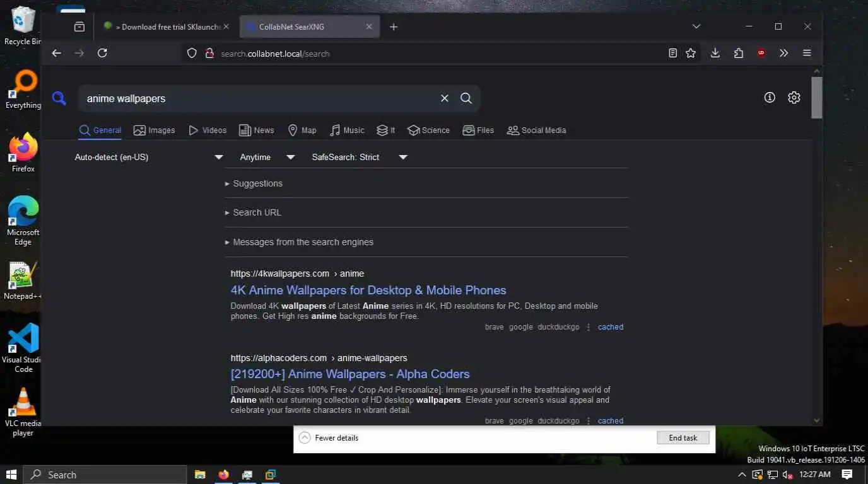Viewport: 868px width, 484px height.
Task: Switch to Videos search category
Action: click(207, 130)
